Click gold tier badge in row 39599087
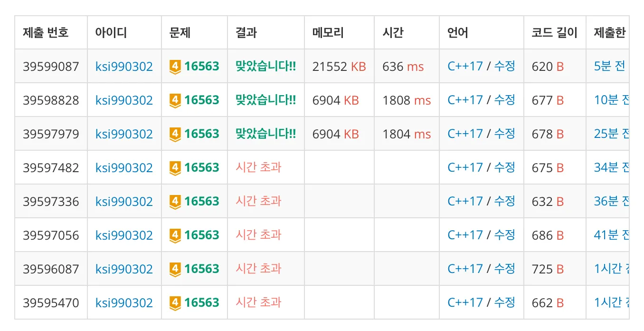Viewport: 644px width, 331px height. pyautogui.click(x=175, y=67)
